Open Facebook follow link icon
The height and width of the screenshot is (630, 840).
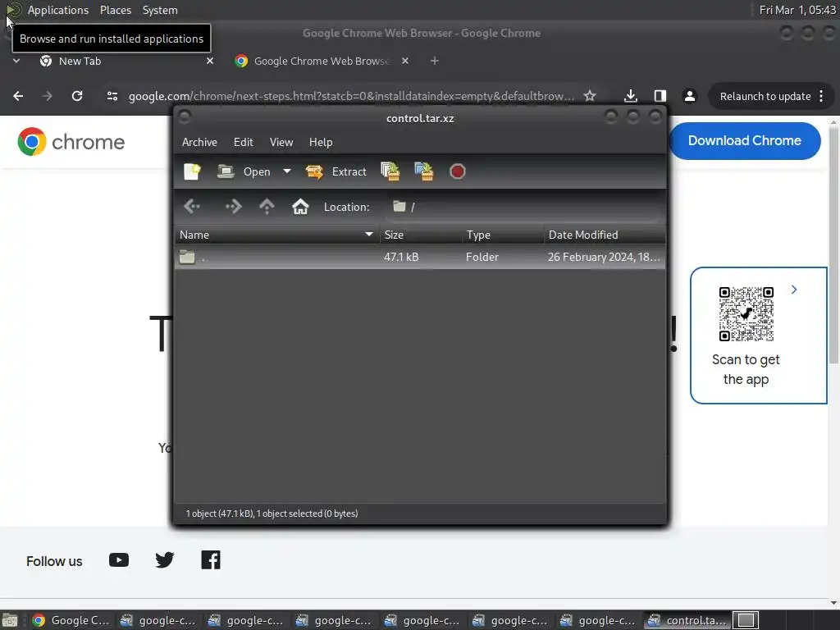click(211, 560)
